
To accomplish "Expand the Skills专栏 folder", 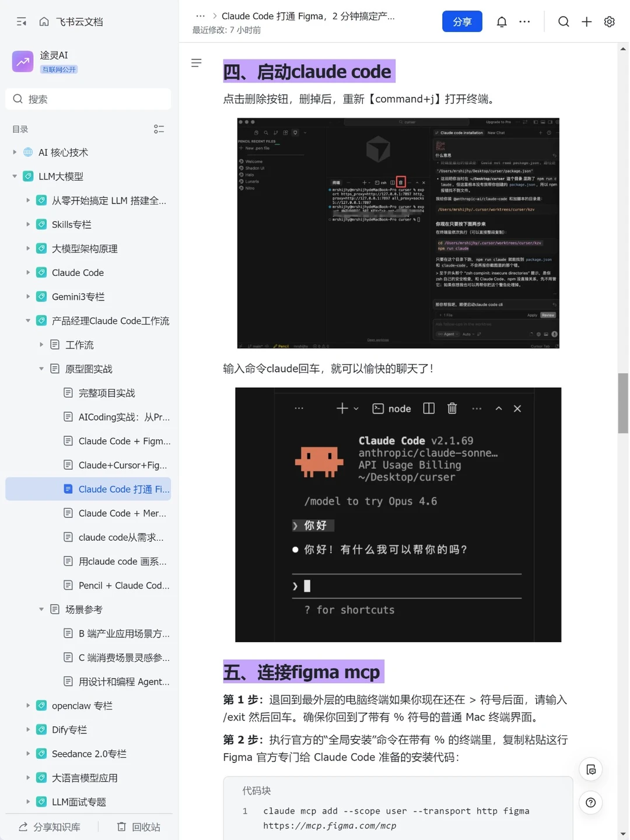I will point(28,224).
